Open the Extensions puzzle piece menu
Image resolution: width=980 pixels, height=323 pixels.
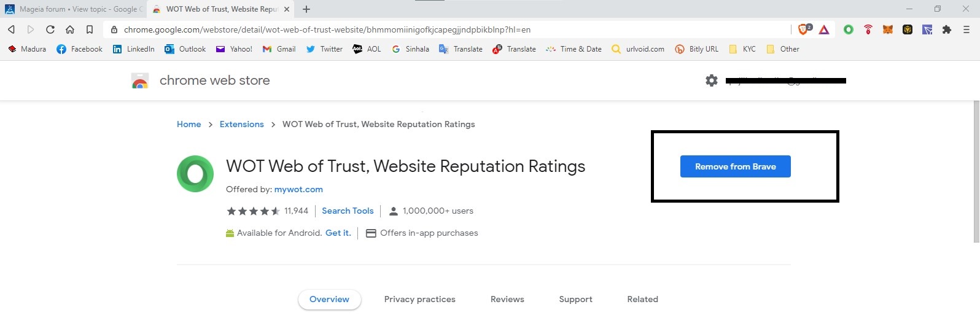(947, 29)
